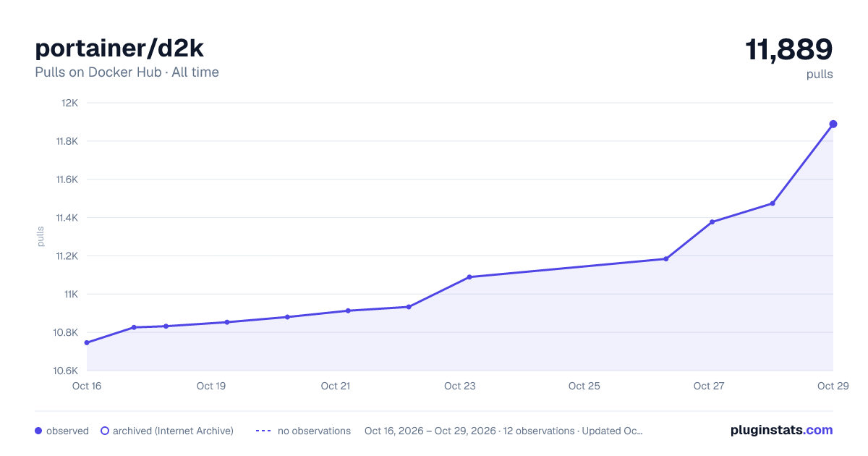Click the data point near 11.18K before Oct 27

[666, 258]
